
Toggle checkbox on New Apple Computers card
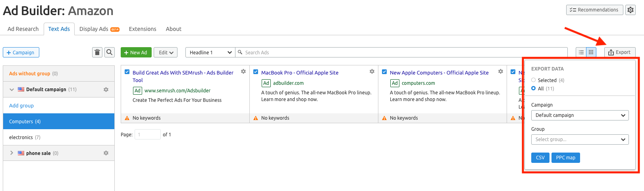point(384,72)
